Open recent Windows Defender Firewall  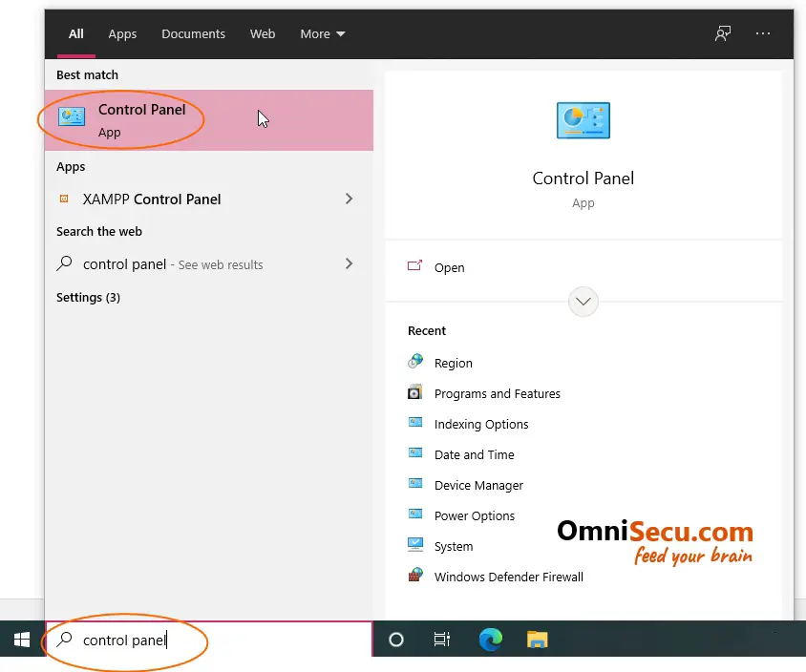tap(508, 577)
